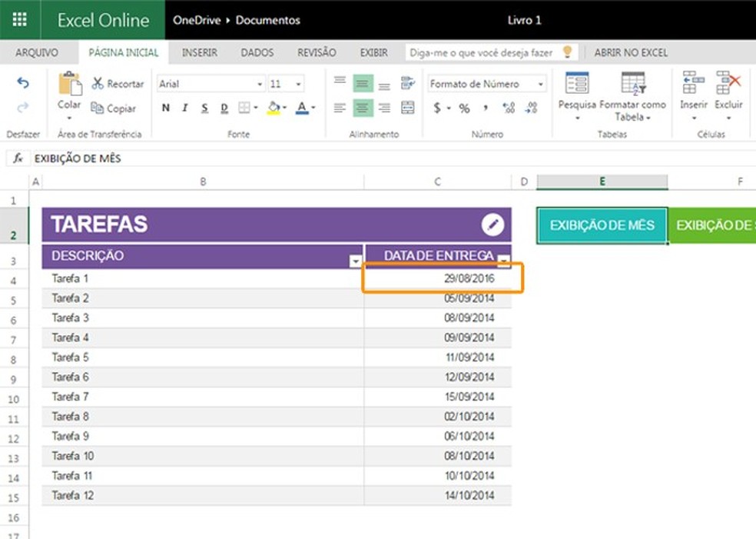Click ABRIR NO EXCEL link

631,53
